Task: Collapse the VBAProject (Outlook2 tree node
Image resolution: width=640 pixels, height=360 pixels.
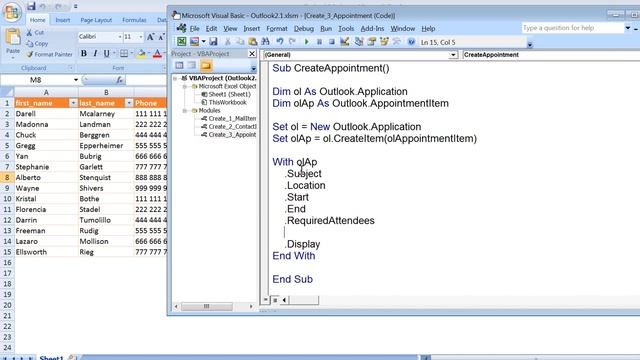Action: [176, 78]
